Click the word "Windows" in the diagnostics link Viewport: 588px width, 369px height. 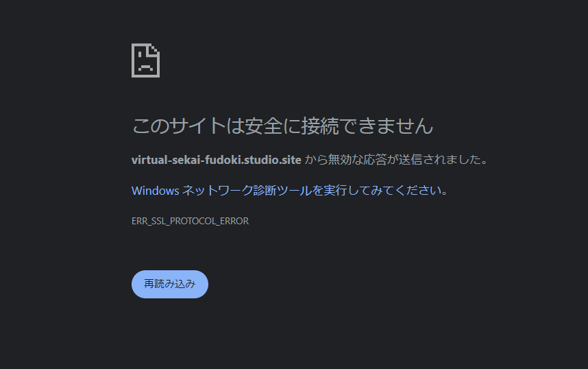(x=156, y=191)
